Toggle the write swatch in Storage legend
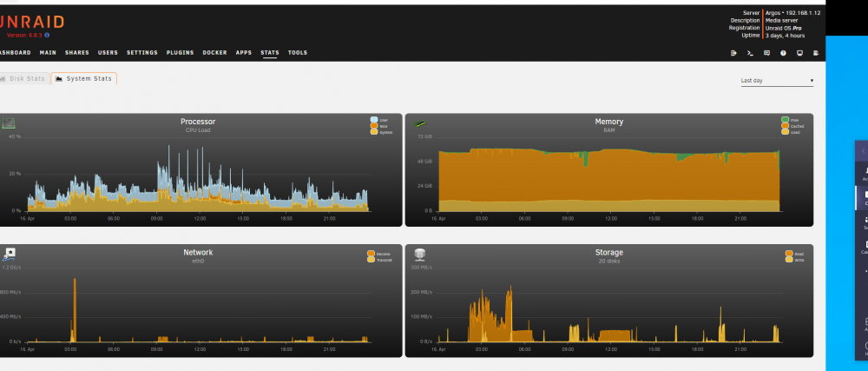The height and width of the screenshot is (371, 868). [789, 260]
